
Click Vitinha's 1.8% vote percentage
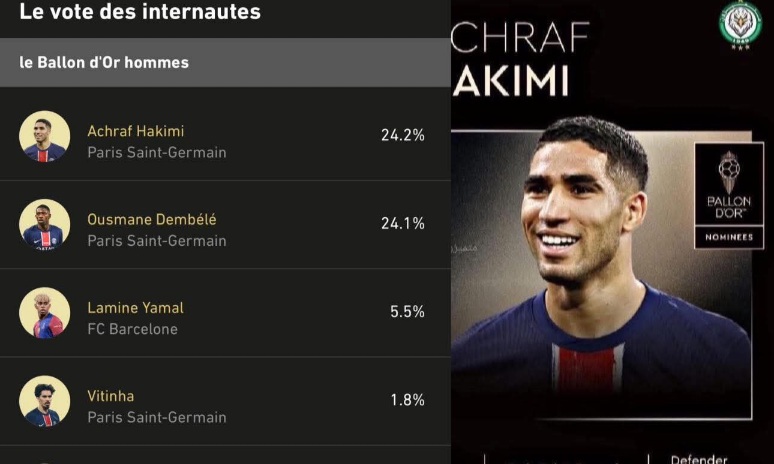[407, 400]
